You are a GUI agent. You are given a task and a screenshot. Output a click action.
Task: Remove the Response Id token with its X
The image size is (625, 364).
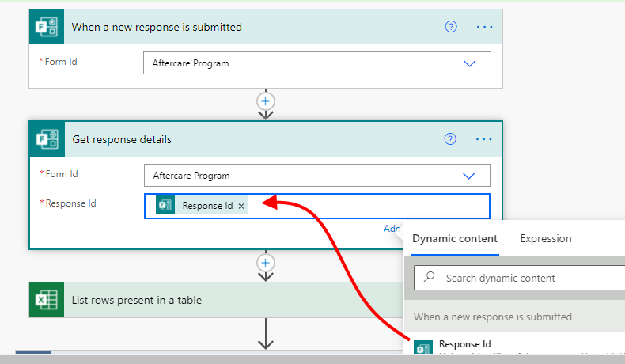[241, 206]
